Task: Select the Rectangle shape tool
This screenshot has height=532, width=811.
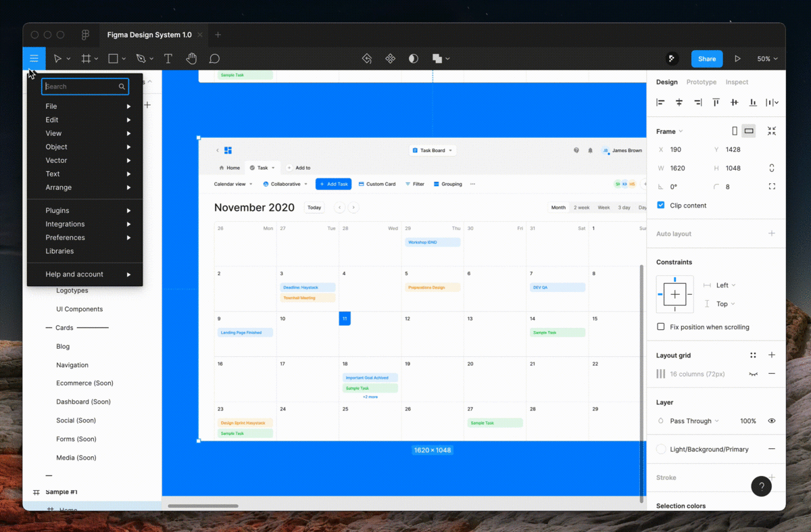Action: 114,59
